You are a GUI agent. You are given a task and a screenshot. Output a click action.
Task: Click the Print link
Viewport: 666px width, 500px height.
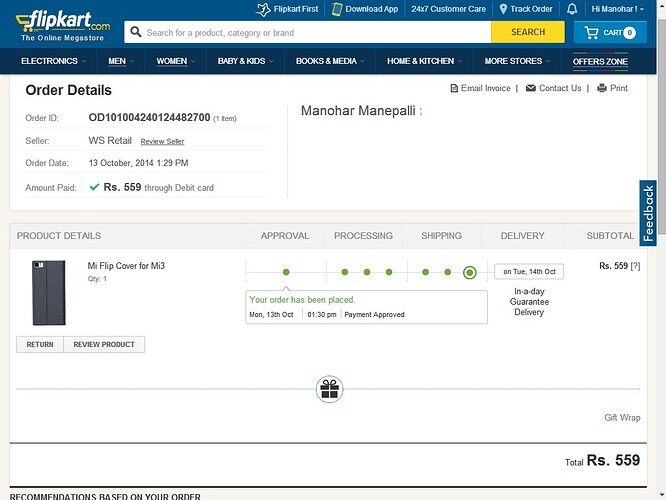coord(619,88)
